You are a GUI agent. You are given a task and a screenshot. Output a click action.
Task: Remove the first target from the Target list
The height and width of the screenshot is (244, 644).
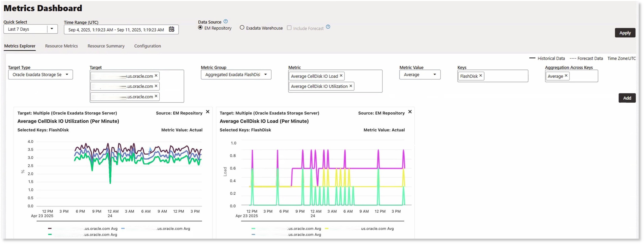click(x=156, y=76)
